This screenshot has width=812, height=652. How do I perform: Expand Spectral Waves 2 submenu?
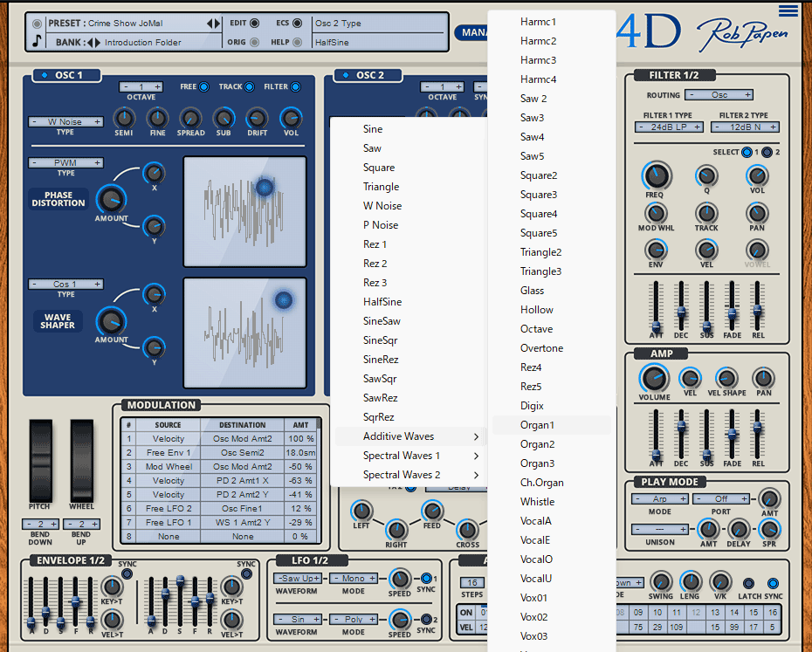pos(409,474)
